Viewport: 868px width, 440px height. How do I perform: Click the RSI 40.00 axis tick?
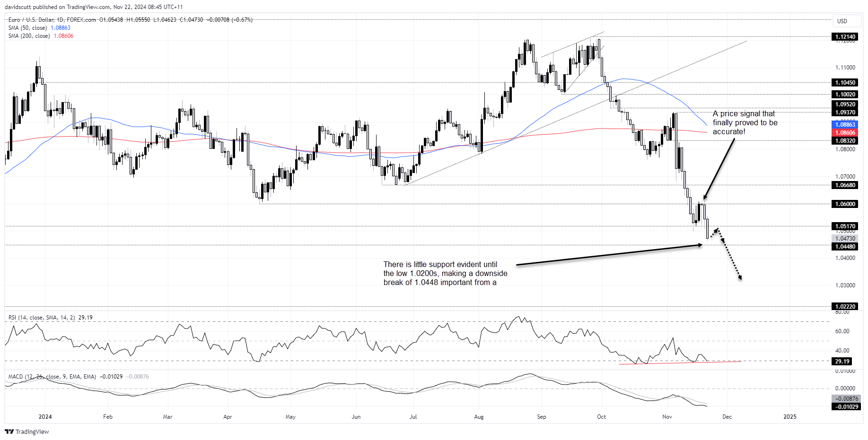point(842,351)
